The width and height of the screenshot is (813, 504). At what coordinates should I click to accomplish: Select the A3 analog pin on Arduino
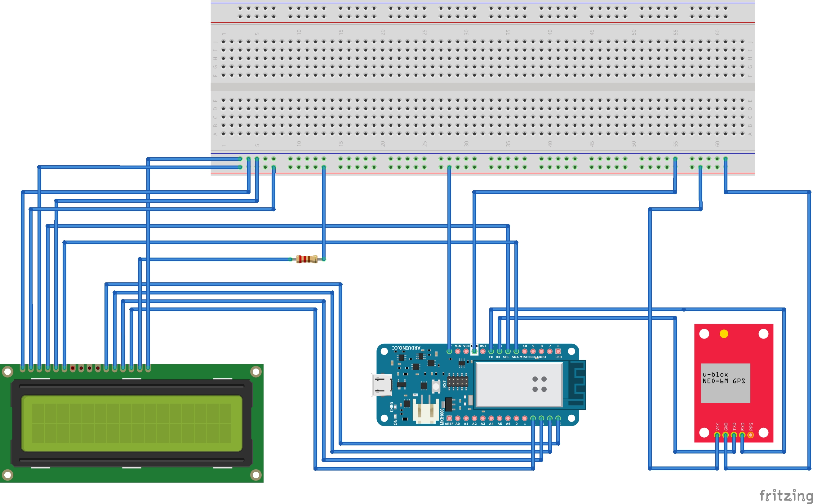point(482,418)
